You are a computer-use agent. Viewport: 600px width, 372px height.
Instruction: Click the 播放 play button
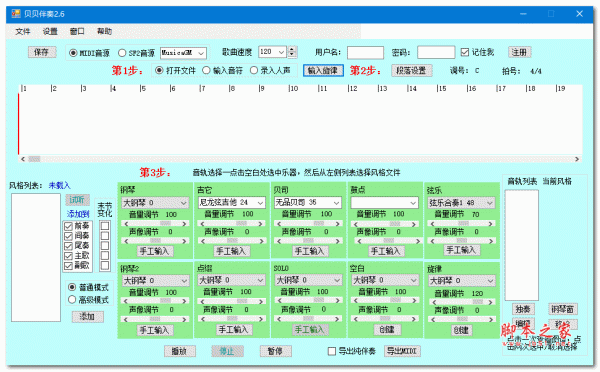coord(179,351)
